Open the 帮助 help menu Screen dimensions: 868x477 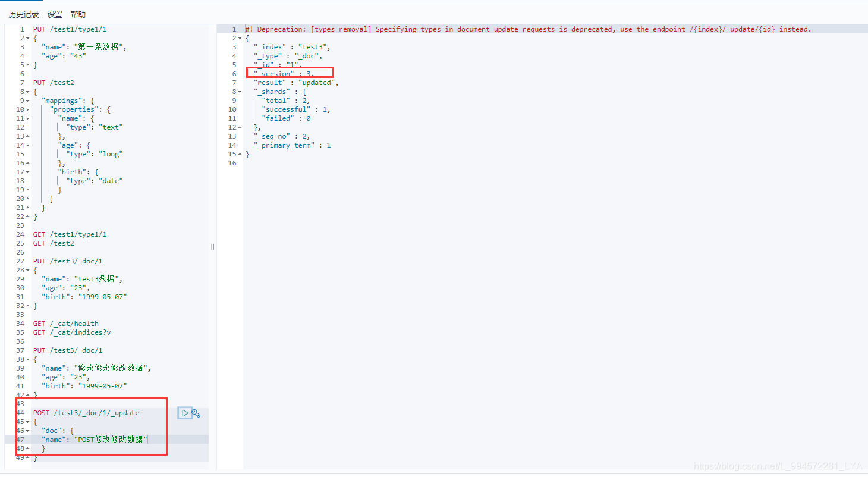78,14
